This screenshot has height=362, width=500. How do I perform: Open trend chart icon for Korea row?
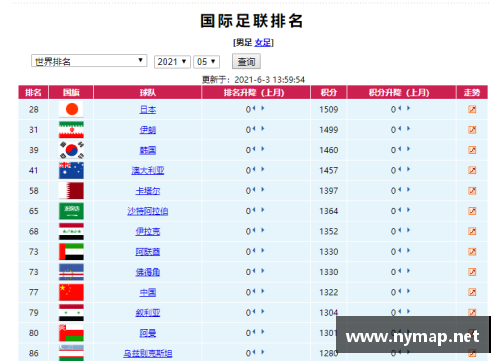pyautogui.click(x=472, y=150)
